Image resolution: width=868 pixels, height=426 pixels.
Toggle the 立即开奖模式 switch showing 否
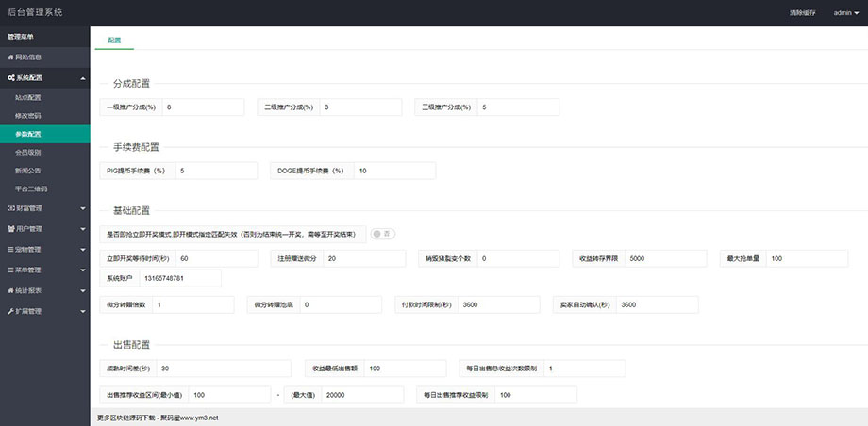point(383,234)
